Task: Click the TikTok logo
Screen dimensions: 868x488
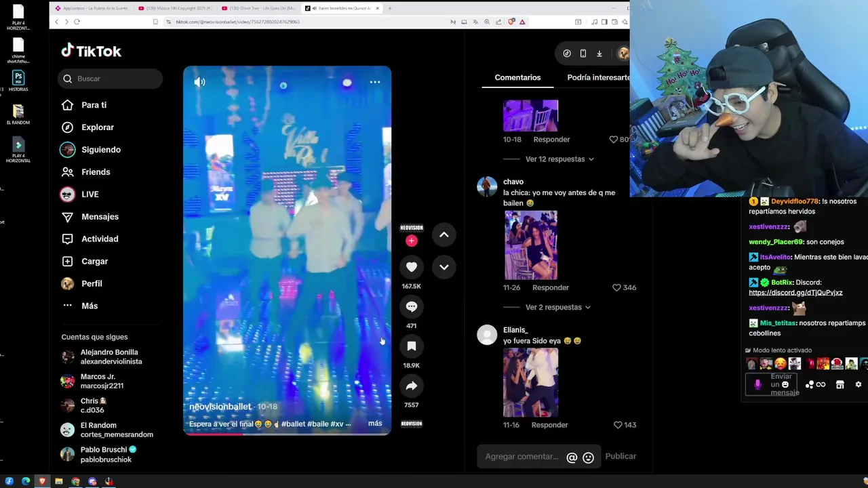Action: pyautogui.click(x=91, y=51)
